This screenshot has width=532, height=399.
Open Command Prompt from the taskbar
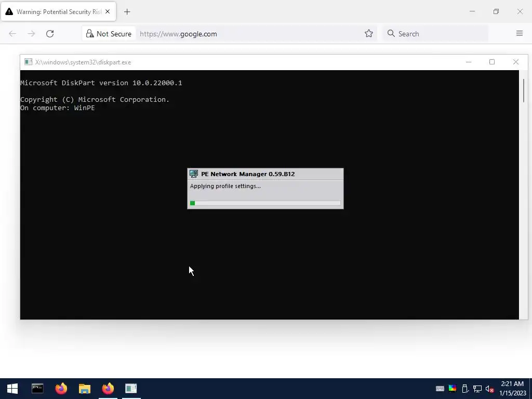(37, 389)
